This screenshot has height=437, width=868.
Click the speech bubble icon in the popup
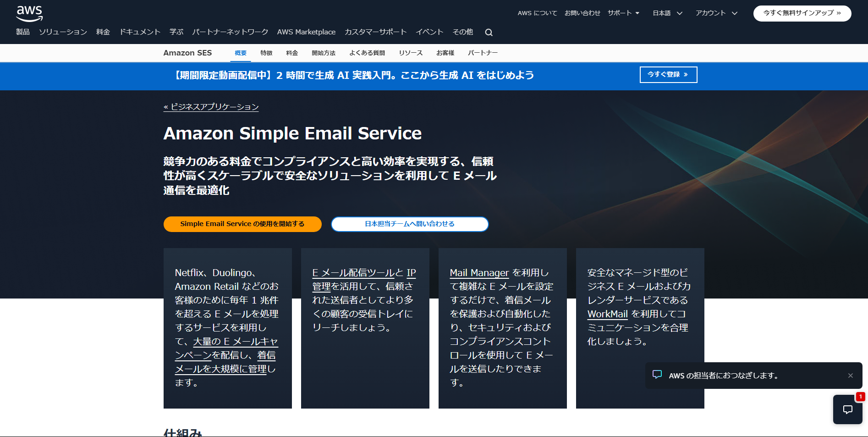[657, 375]
